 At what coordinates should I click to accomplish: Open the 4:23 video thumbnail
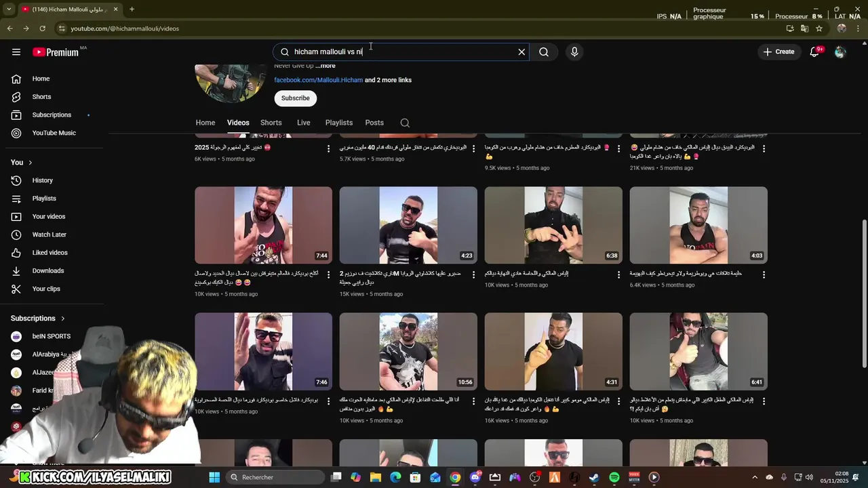(x=408, y=225)
